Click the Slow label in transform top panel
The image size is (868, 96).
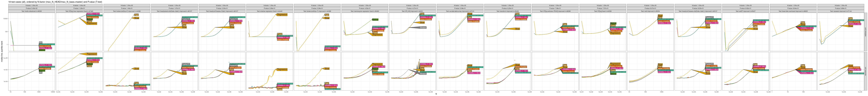[x=517, y=29]
